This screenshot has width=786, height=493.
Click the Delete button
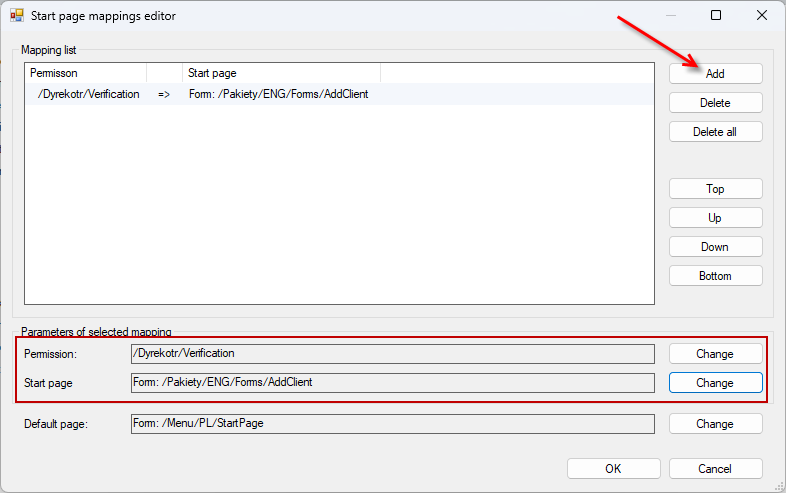[x=715, y=103]
